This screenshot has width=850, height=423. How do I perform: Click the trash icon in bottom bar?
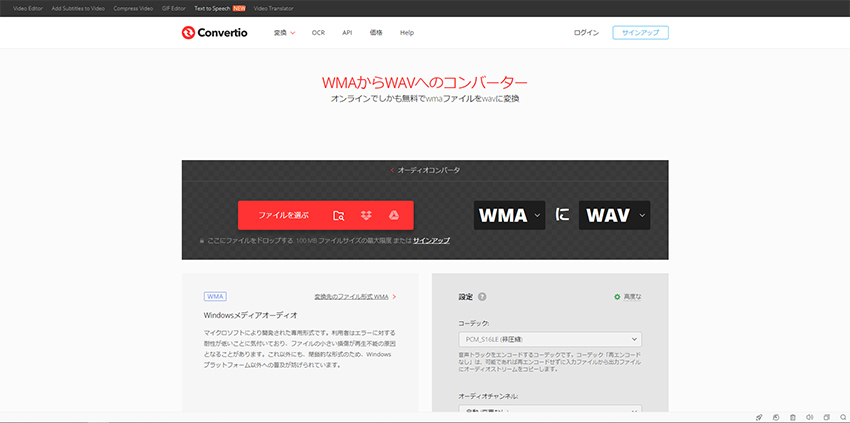point(793,417)
